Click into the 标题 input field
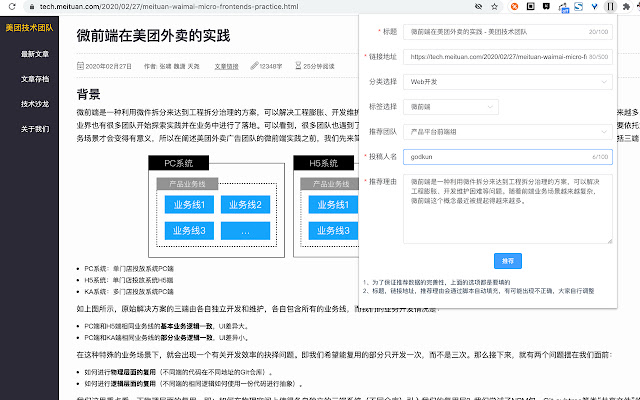Screen dimensions: 640x400 click(508, 32)
